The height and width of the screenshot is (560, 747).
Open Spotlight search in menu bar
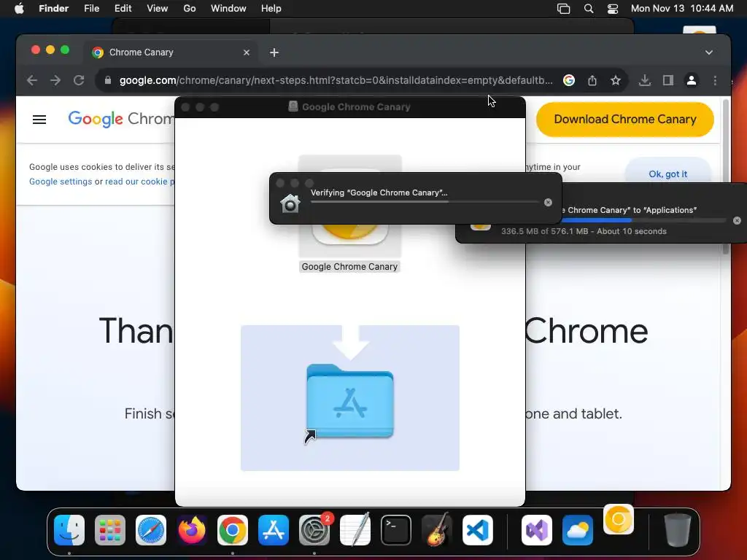click(x=589, y=9)
